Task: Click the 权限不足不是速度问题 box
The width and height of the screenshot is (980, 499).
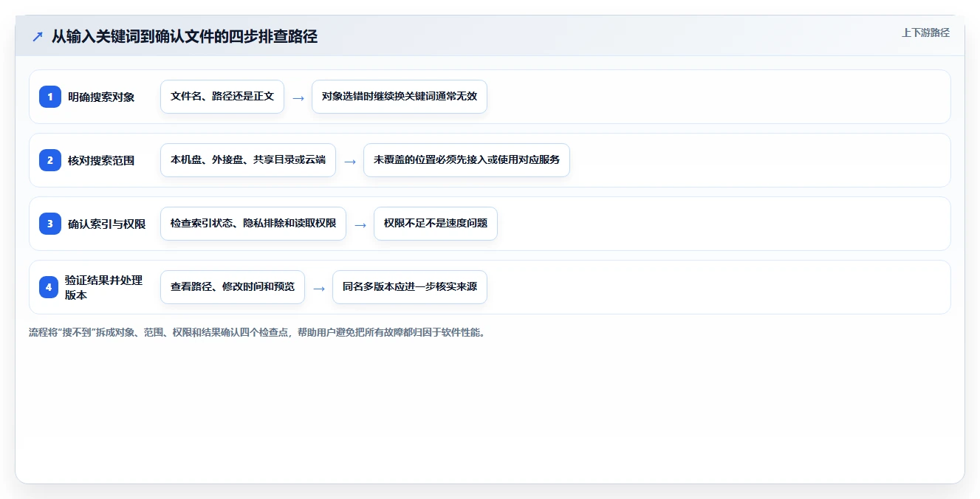Action: [x=436, y=224]
